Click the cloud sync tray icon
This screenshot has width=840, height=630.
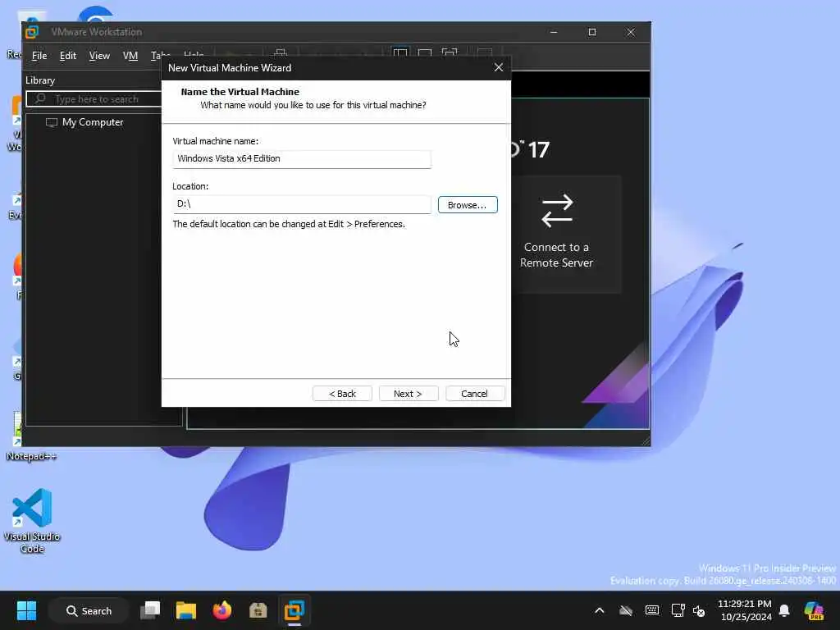626,610
